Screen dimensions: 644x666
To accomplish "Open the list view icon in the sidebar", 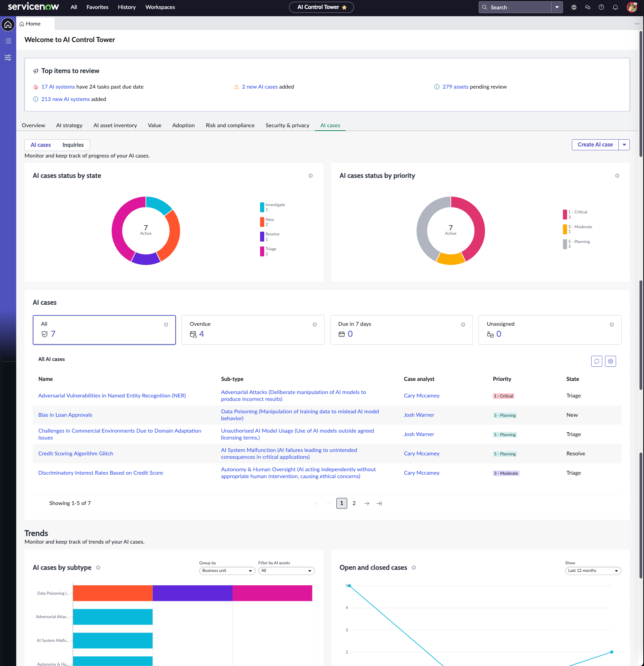I will [8, 41].
